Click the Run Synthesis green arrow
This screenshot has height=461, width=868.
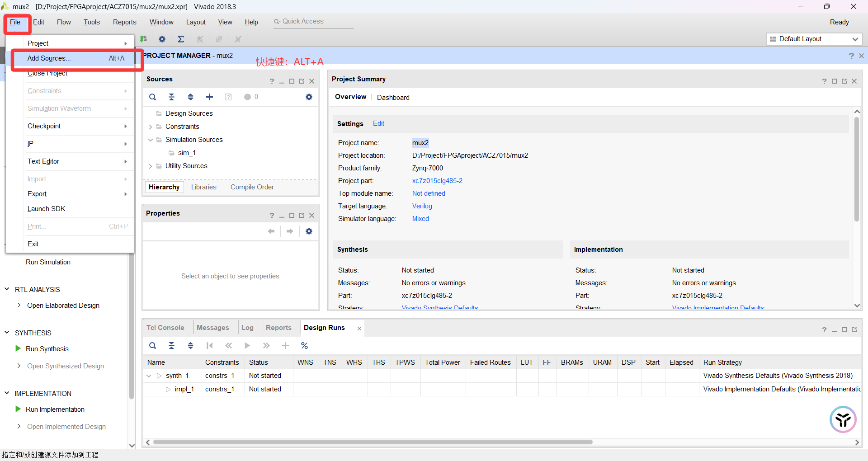18,348
